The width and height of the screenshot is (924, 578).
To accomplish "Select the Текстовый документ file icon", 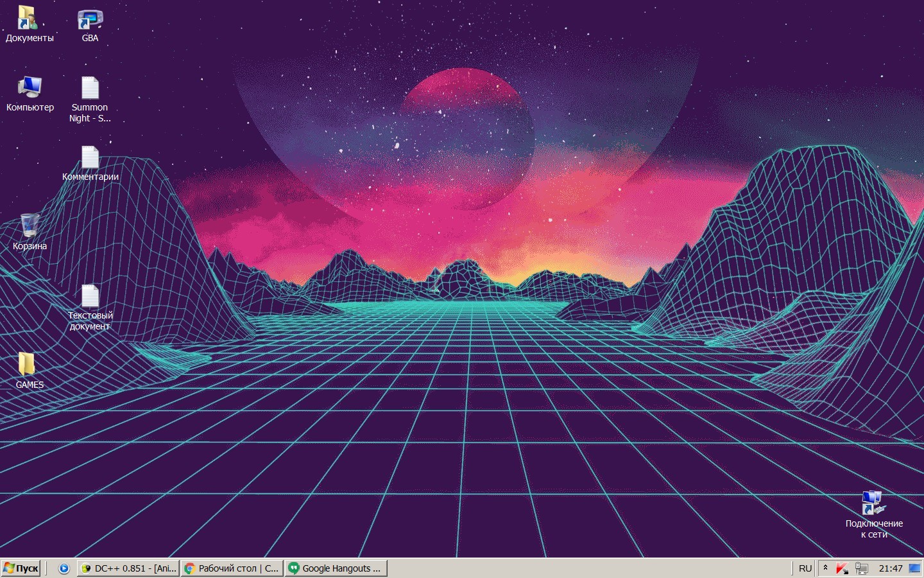I will click(90, 307).
